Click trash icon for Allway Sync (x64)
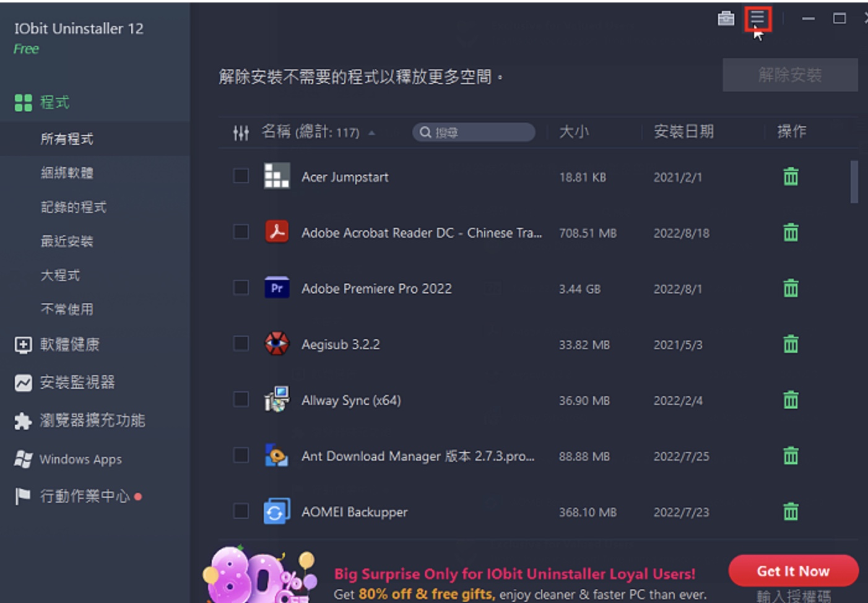 coord(791,400)
